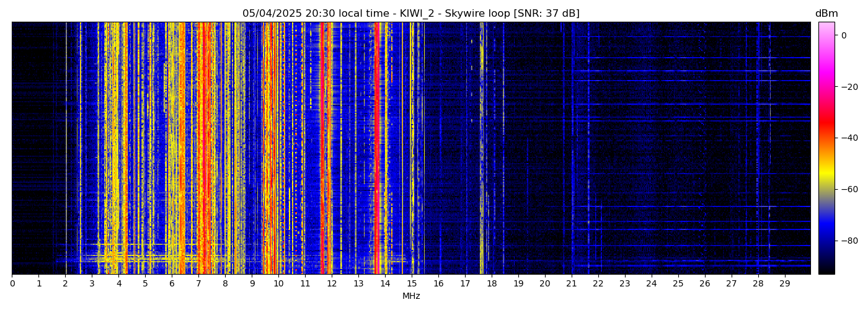Image resolution: width=868 pixels, height=310 pixels.
Task: Select the 21 MHz tick label on x-axis
Action: click(571, 284)
